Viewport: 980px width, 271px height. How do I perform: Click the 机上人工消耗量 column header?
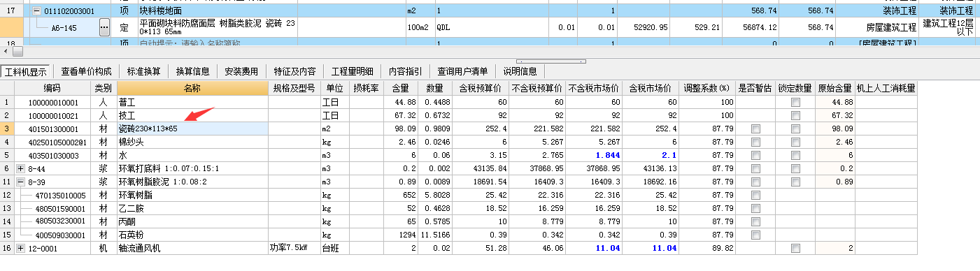(886, 89)
